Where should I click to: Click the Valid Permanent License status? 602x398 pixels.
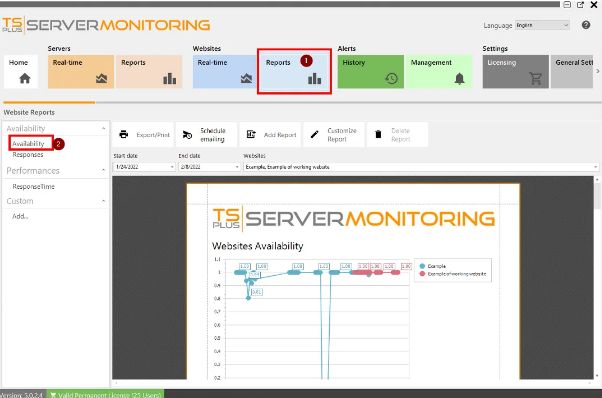click(105, 394)
